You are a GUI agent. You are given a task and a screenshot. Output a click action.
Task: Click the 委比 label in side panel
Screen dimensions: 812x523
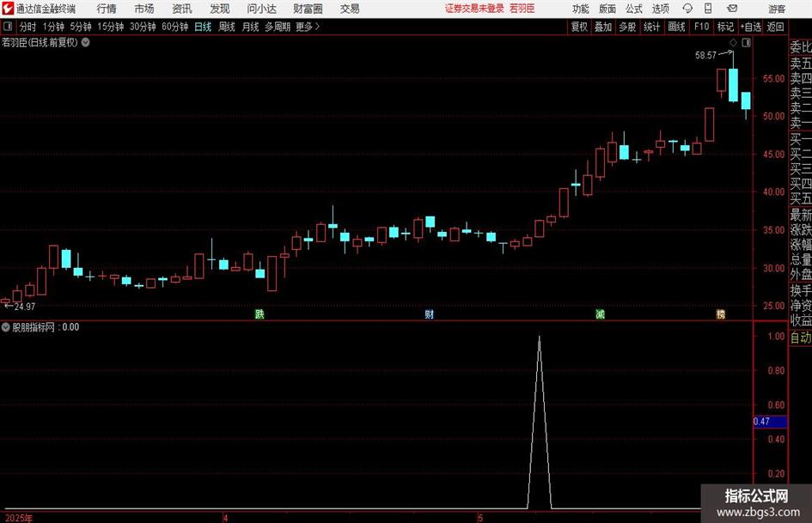(x=801, y=47)
